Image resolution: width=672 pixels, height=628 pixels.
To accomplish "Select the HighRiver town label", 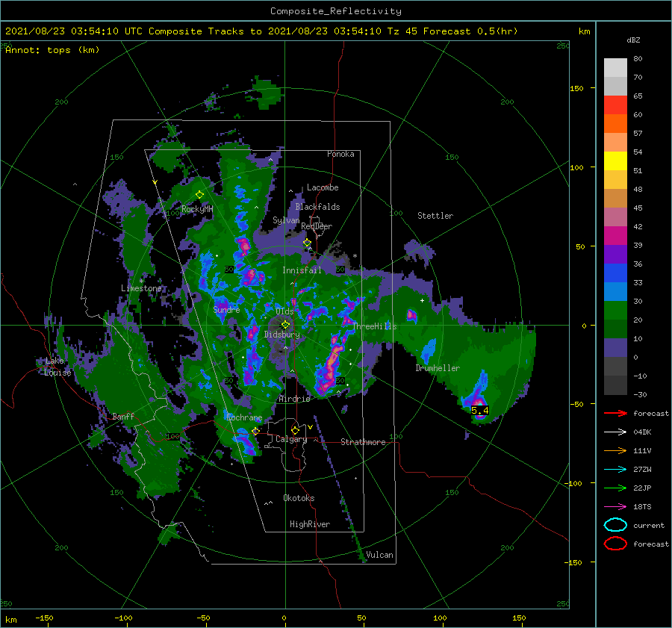I will 310,524.
